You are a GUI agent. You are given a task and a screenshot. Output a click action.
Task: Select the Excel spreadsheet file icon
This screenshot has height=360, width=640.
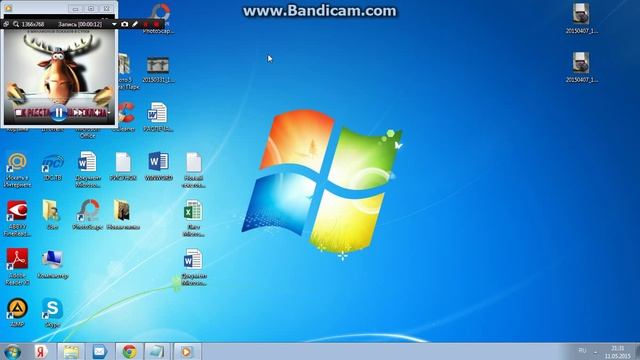[193, 218]
